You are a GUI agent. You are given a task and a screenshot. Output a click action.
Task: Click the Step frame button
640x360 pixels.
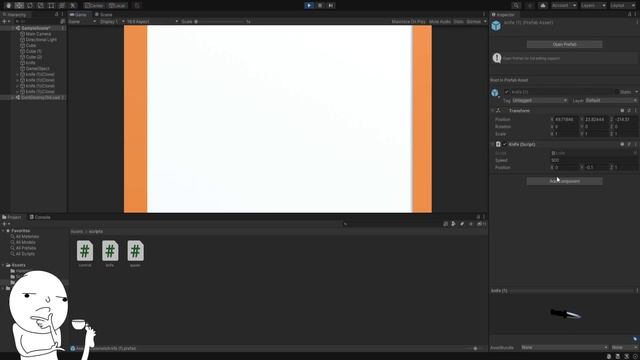point(331,6)
